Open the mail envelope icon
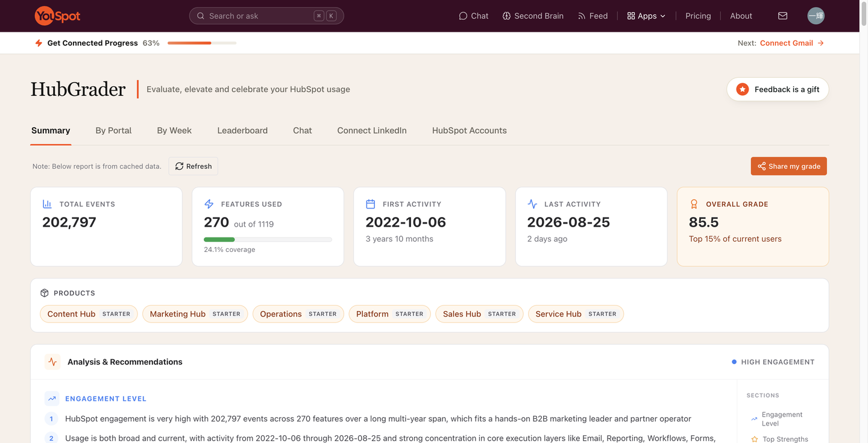 782,16
